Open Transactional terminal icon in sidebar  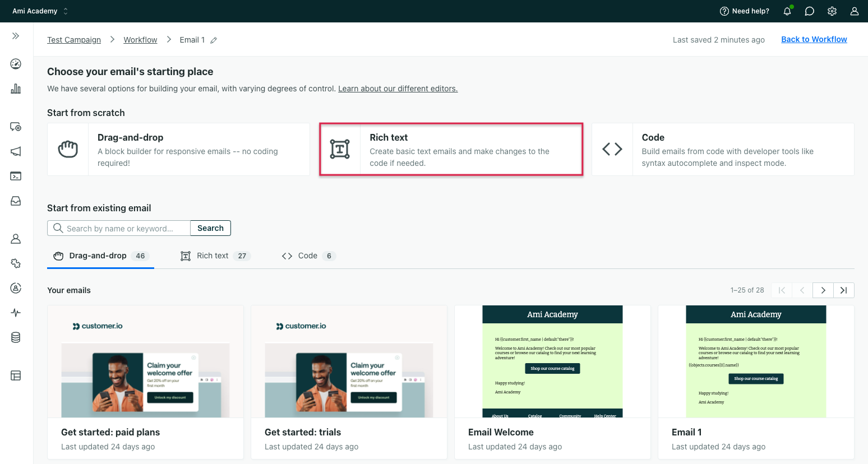(16, 176)
